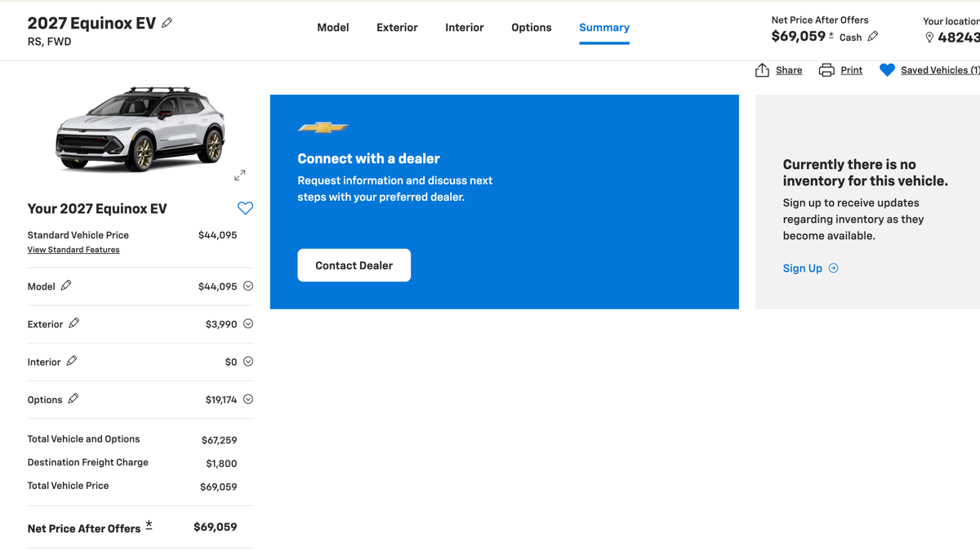Select the Summary tab

[x=604, y=28]
